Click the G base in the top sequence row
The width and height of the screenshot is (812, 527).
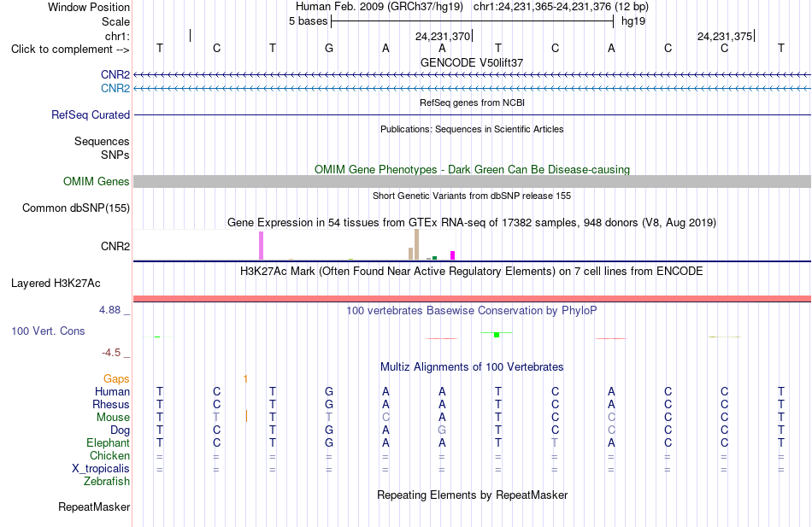click(329, 48)
